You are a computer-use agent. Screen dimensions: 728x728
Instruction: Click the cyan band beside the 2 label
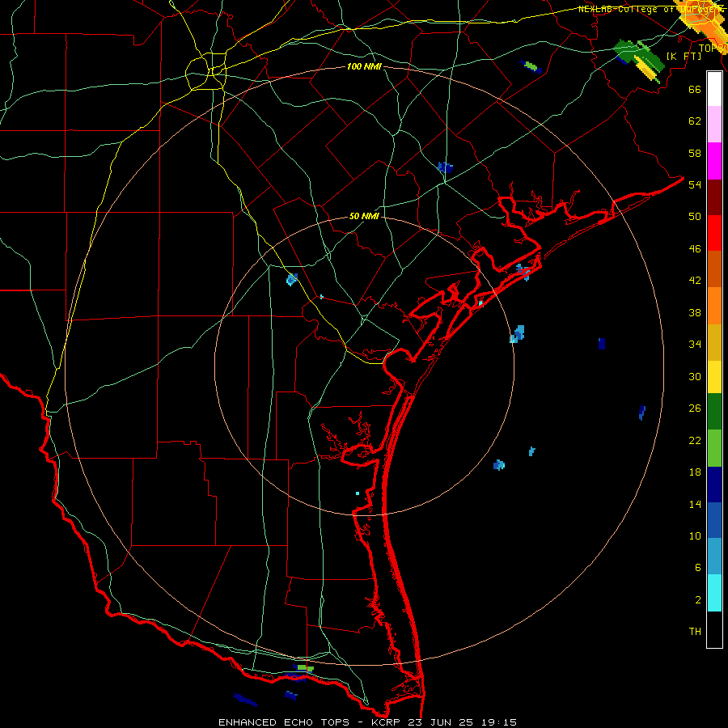coord(714,593)
